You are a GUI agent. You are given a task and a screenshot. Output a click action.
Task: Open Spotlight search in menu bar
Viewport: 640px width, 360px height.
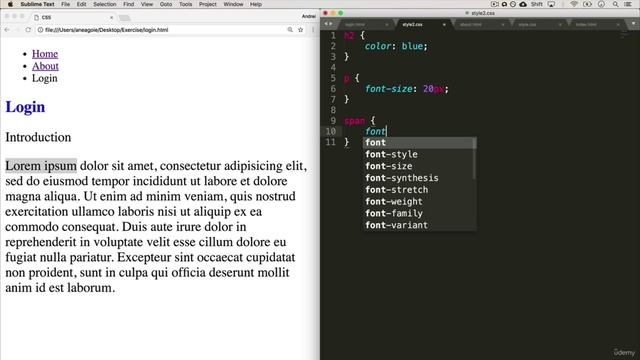(x=615, y=4)
